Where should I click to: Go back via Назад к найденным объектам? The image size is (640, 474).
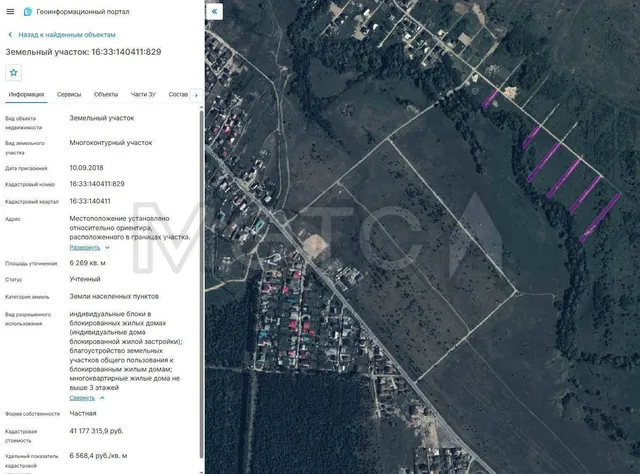point(67,35)
